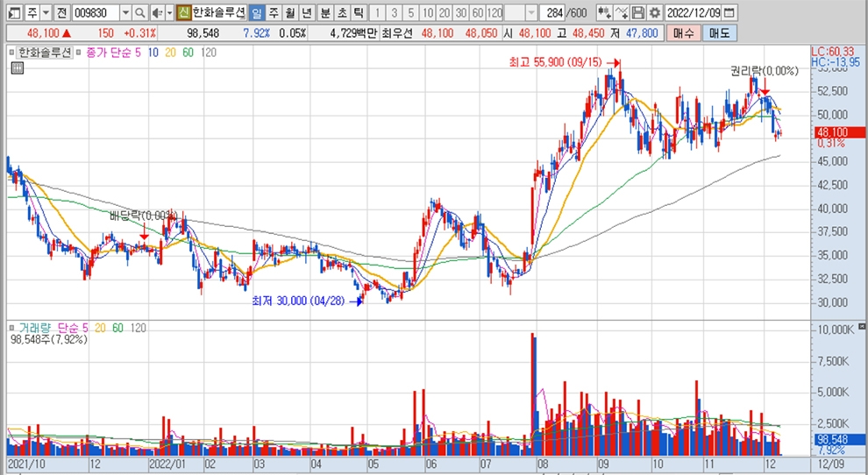Click the blue 10 moving average label
This screenshot has height=475, width=868.
click(153, 53)
